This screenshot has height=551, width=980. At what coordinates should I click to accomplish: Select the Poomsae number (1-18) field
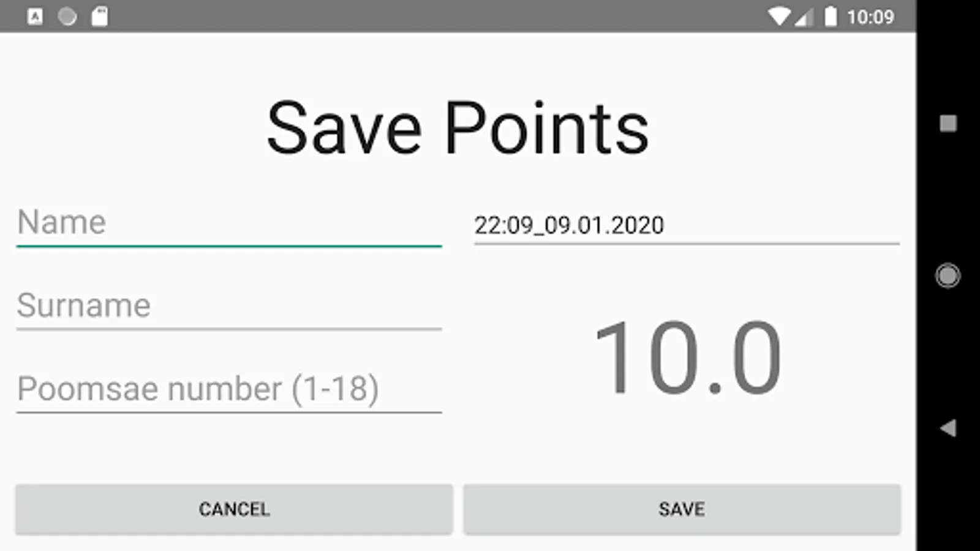click(x=229, y=389)
